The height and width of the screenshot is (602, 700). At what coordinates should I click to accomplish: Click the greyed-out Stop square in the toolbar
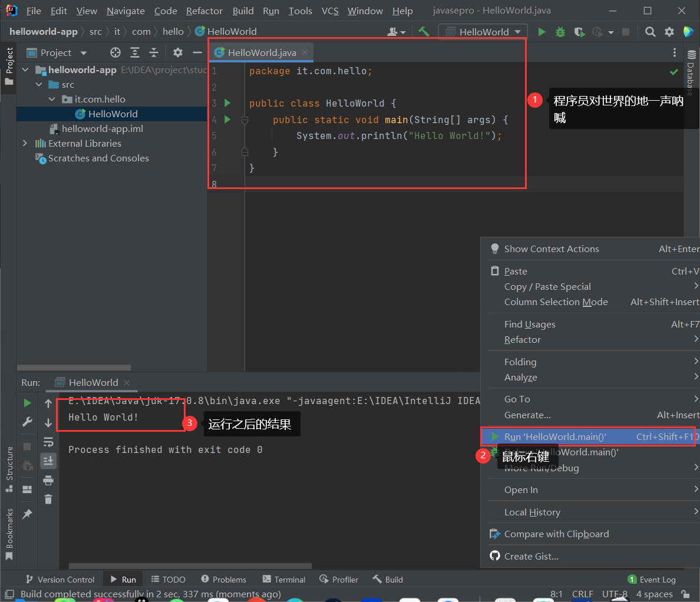[x=626, y=32]
